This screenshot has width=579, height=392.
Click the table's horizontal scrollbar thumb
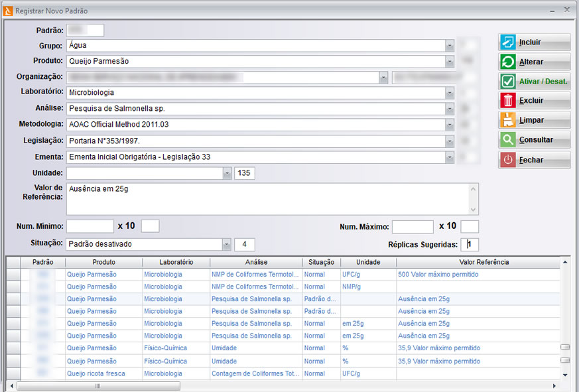point(98,386)
